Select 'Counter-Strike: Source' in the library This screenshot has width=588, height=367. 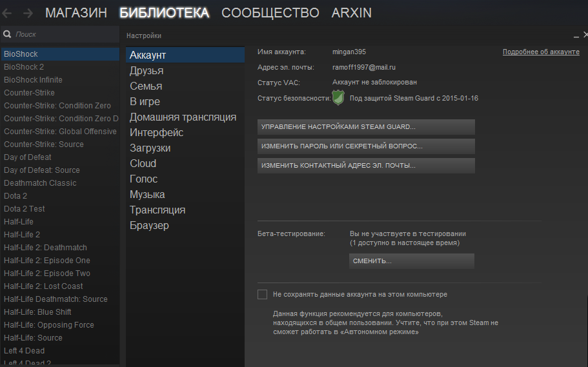click(60, 144)
